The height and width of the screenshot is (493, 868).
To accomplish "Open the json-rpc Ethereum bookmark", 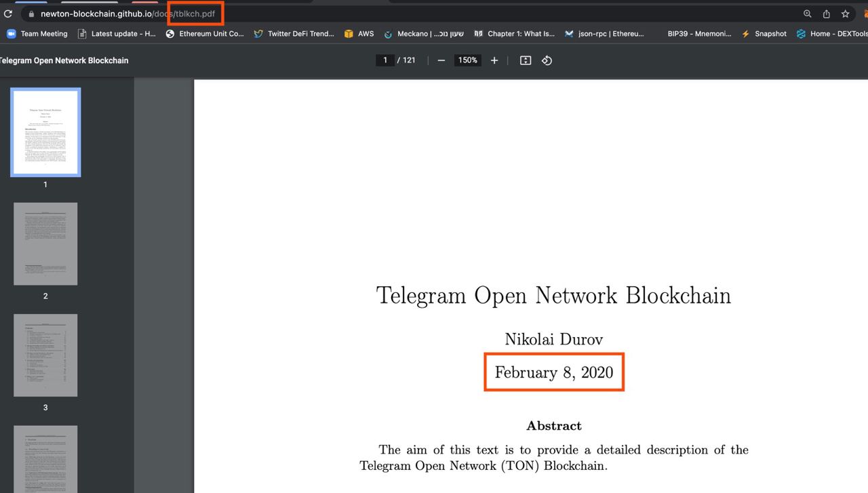I will (x=604, y=33).
